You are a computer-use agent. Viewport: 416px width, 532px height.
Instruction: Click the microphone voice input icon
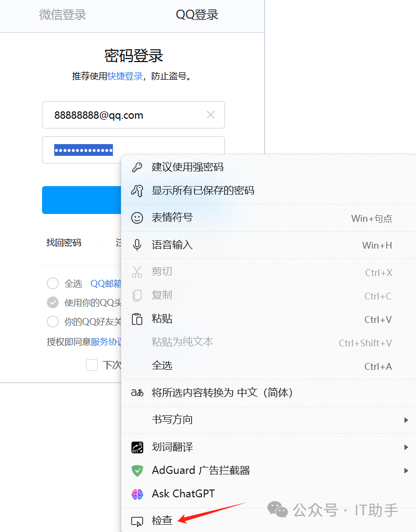(x=137, y=245)
